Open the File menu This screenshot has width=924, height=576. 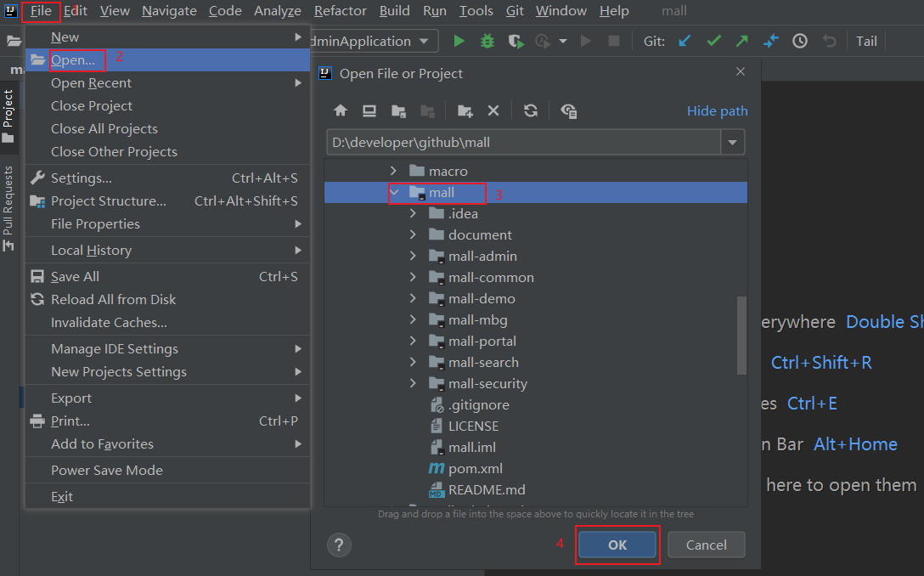(41, 11)
